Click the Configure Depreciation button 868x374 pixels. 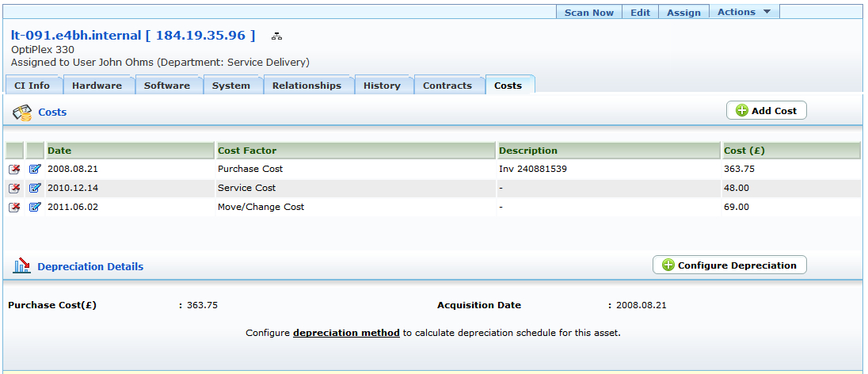tap(729, 265)
